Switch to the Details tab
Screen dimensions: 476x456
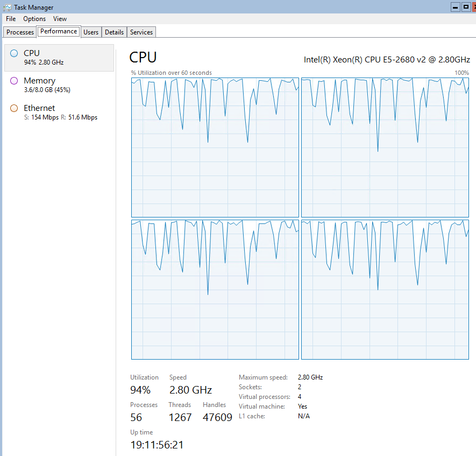click(114, 32)
